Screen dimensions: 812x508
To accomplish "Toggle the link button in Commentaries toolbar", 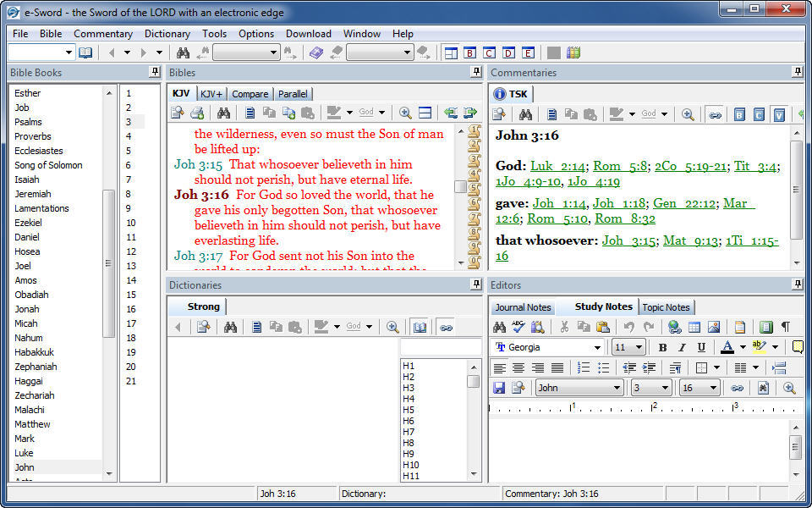I will click(715, 114).
